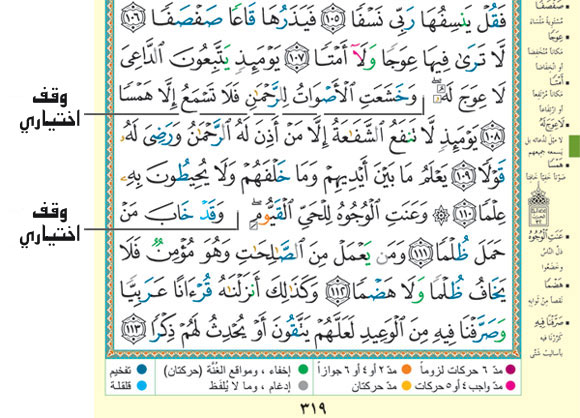This screenshot has width=580, height=418.
Task: Click margin glossary entry 'صَرَّفْنَا فِيهِ'
Action: 550,323
